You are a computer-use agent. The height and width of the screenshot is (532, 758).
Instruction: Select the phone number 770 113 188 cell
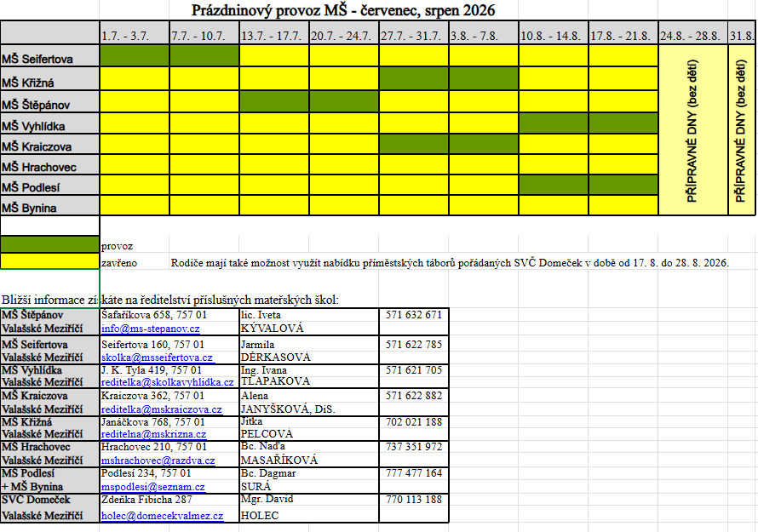tap(413, 500)
